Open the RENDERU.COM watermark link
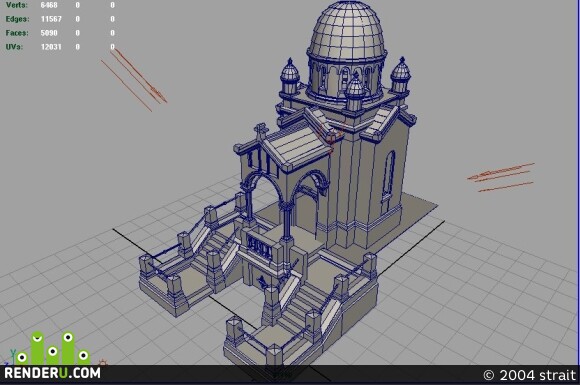580x385 pixels. (52, 373)
